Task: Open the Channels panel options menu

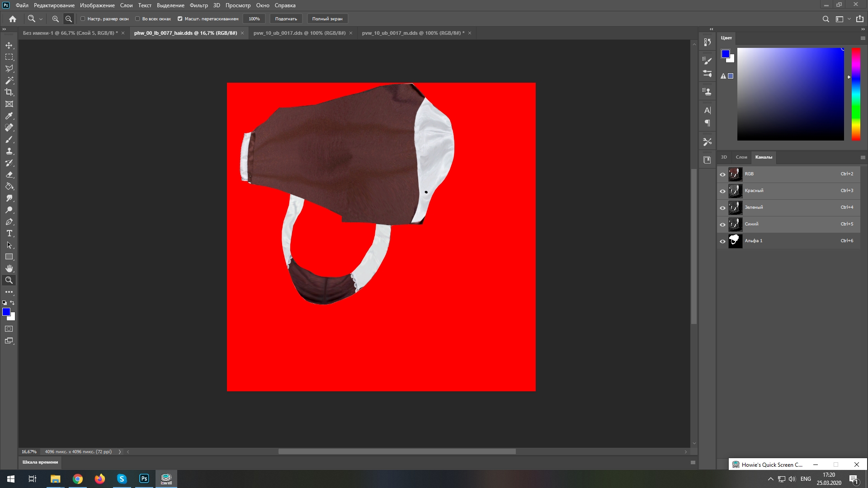Action: [x=863, y=157]
